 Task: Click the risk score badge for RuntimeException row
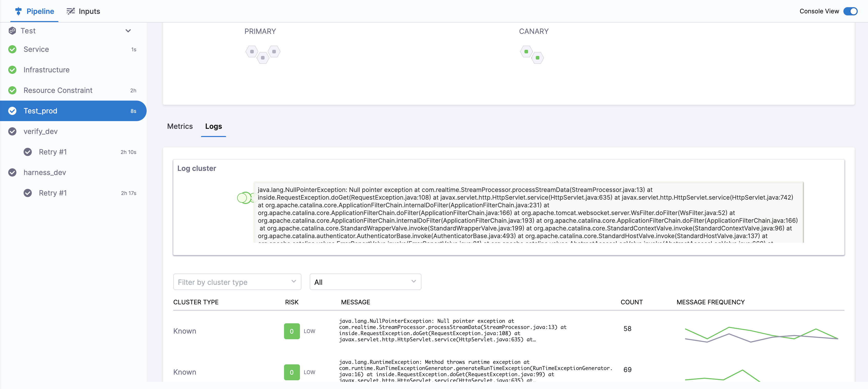292,372
